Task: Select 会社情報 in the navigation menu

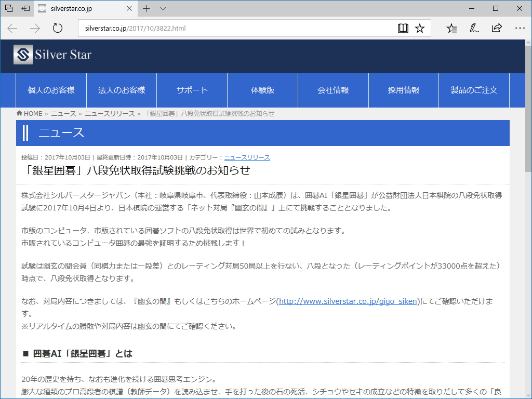Action: pos(332,90)
